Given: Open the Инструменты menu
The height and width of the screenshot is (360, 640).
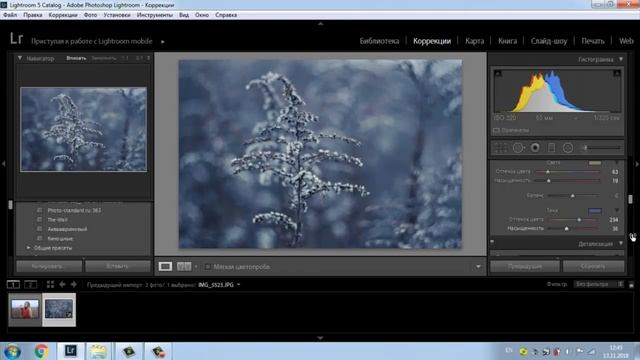Looking at the screenshot, I should point(155,15).
